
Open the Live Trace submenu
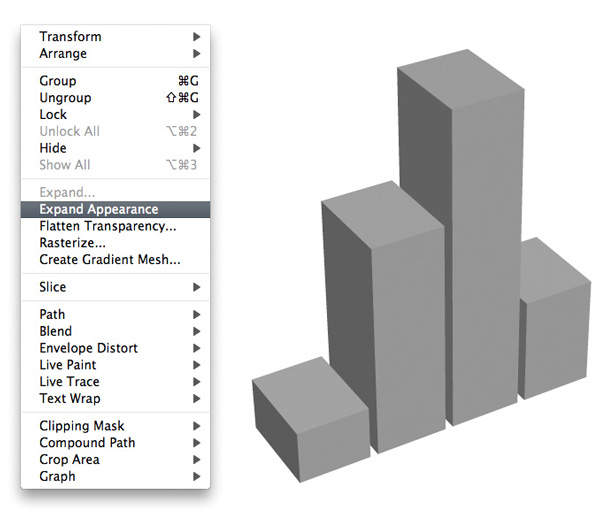[116, 382]
